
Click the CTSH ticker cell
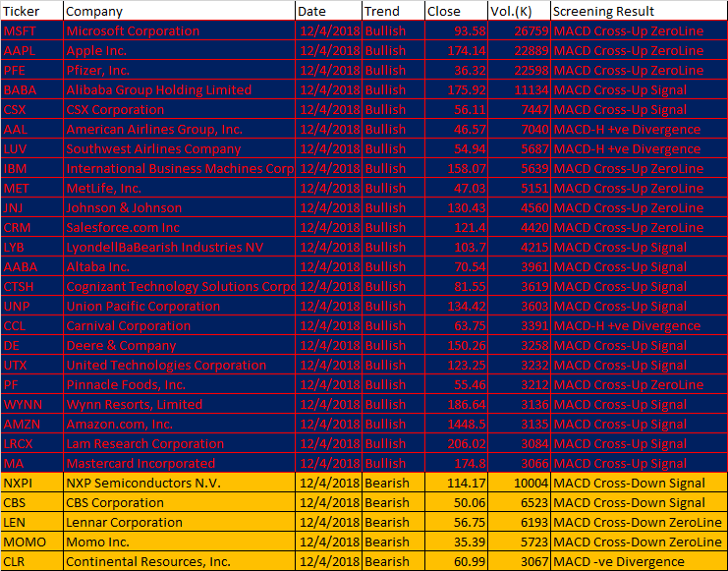click(32, 286)
